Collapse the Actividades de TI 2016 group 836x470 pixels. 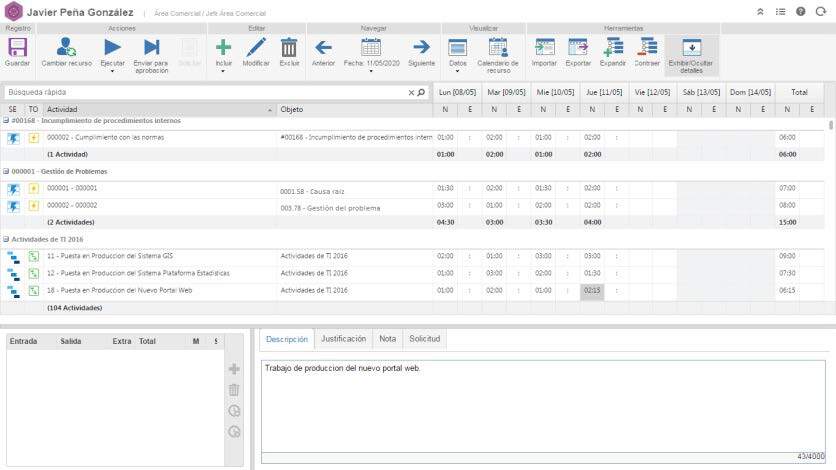[x=6, y=240]
